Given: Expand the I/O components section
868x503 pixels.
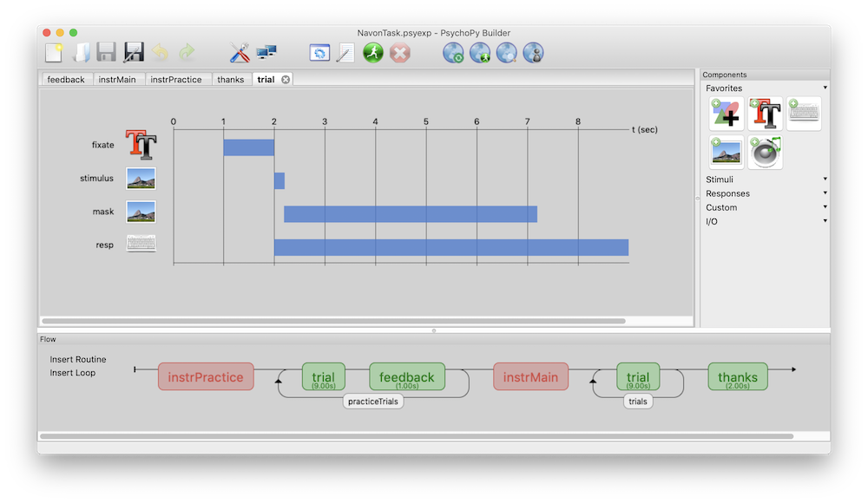Looking at the screenshot, I should (x=763, y=221).
